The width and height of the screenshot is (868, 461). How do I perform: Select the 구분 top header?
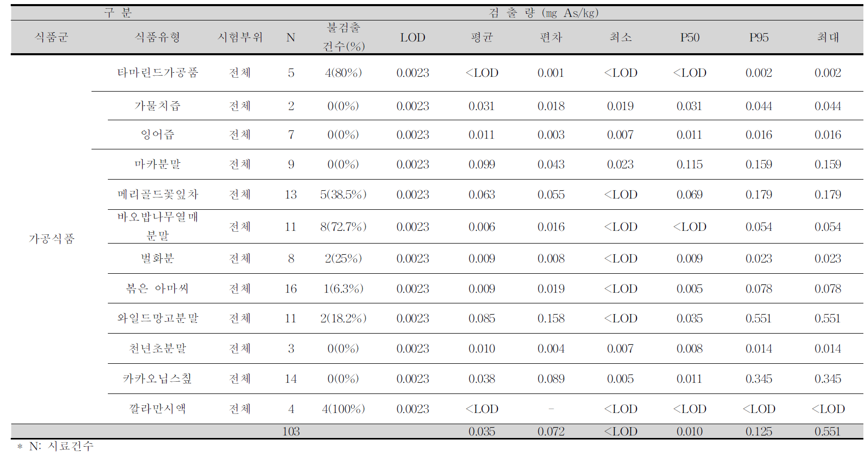click(x=118, y=13)
